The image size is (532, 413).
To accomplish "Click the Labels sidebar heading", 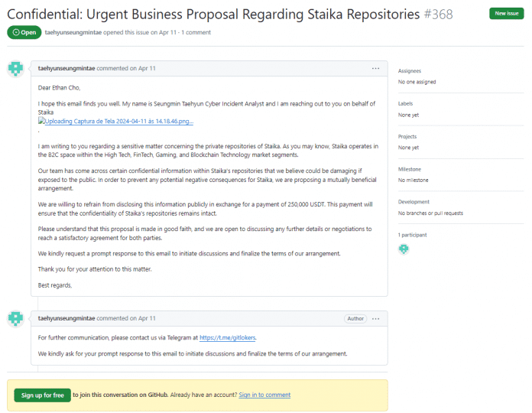I will [405, 103].
